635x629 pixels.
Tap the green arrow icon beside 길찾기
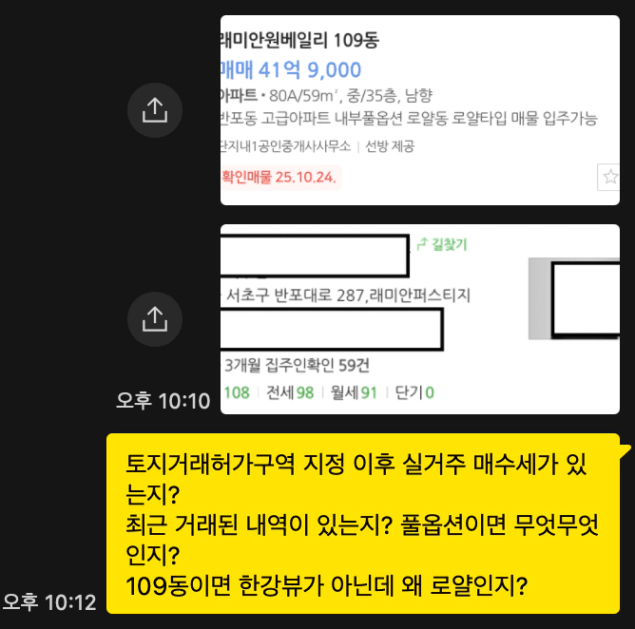click(422, 244)
